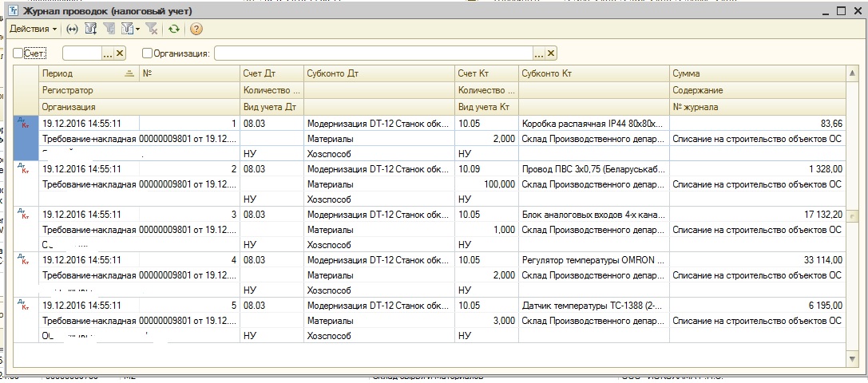Click Коробка распаячная IP44 cell
Screen dimensions: 868x383
pyautogui.click(x=594, y=124)
